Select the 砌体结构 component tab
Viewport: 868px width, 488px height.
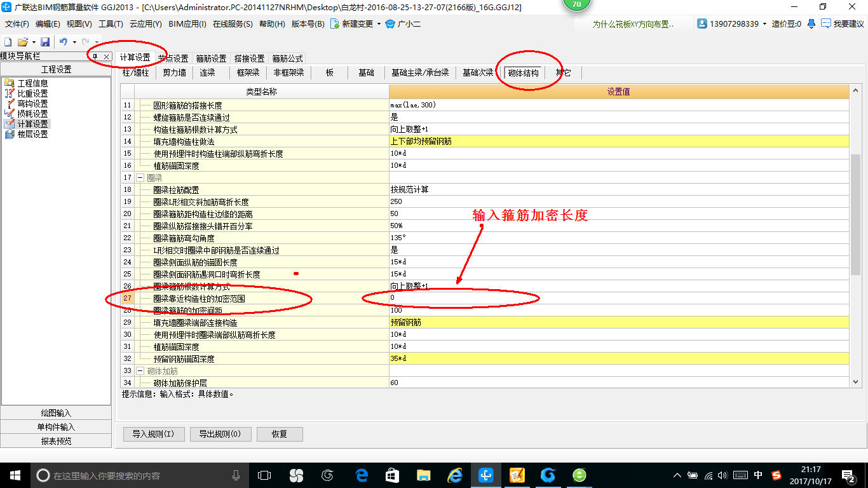pos(523,73)
